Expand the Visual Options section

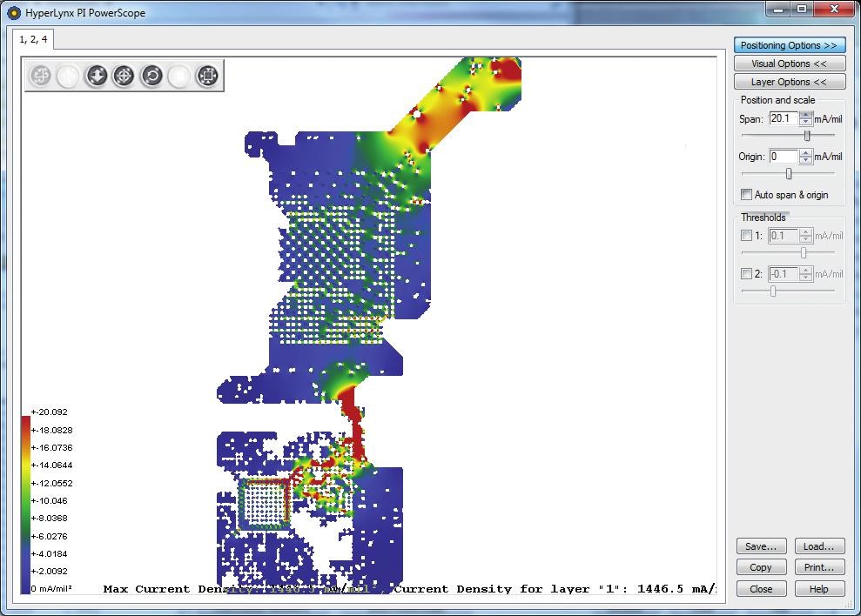(789, 64)
